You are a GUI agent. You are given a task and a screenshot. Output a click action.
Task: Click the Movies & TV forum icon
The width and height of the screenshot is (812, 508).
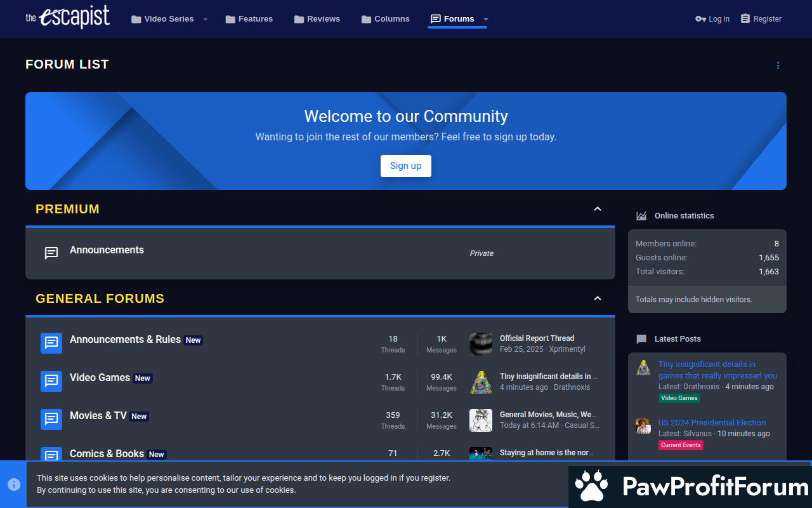coord(51,419)
